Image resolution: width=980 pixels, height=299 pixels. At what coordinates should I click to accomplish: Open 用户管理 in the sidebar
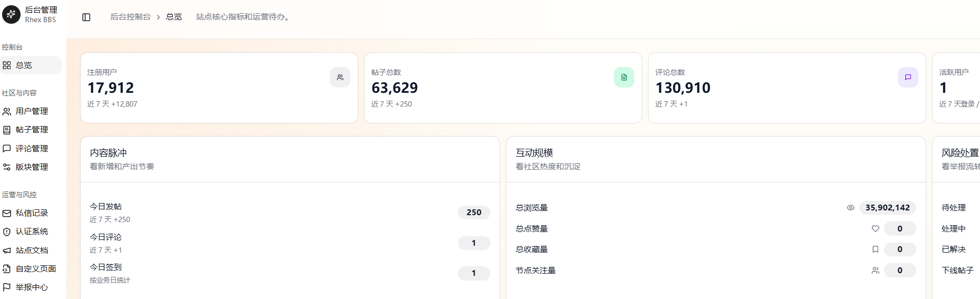tap(31, 111)
